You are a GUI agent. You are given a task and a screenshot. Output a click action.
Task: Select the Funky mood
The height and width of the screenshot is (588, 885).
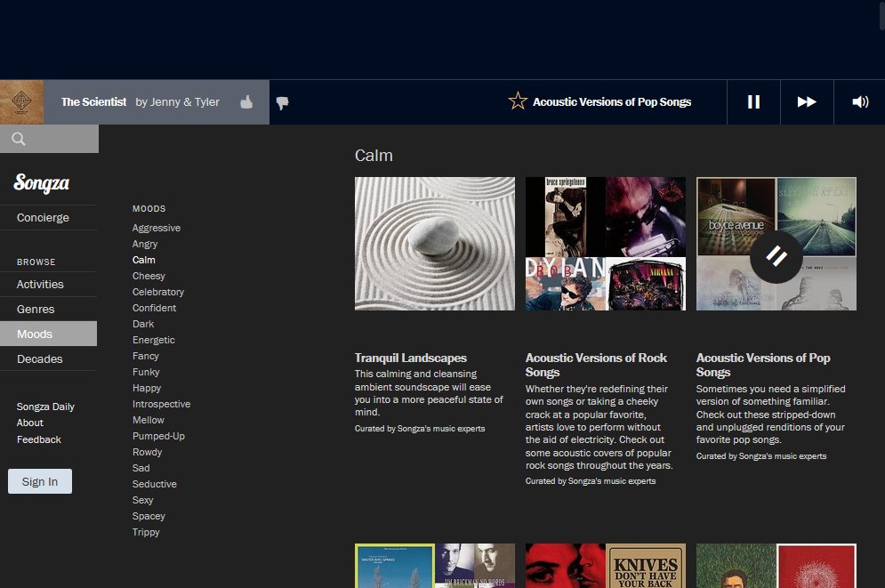[x=146, y=372]
